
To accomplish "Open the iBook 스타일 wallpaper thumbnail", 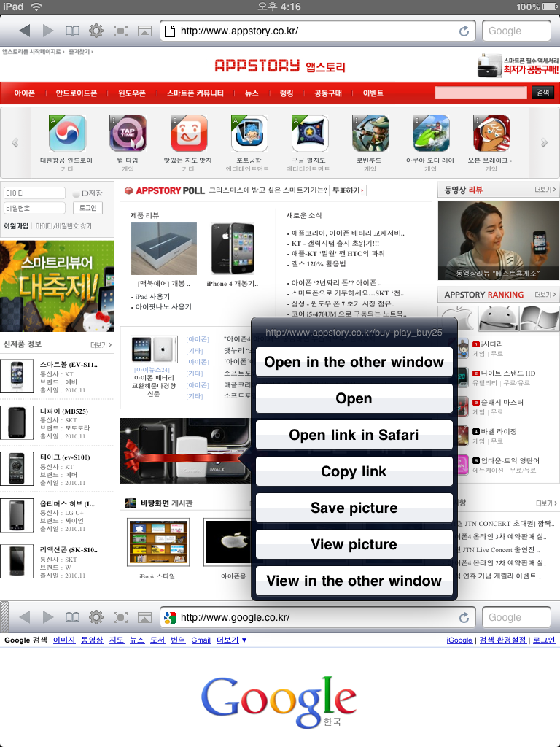I will [x=158, y=542].
